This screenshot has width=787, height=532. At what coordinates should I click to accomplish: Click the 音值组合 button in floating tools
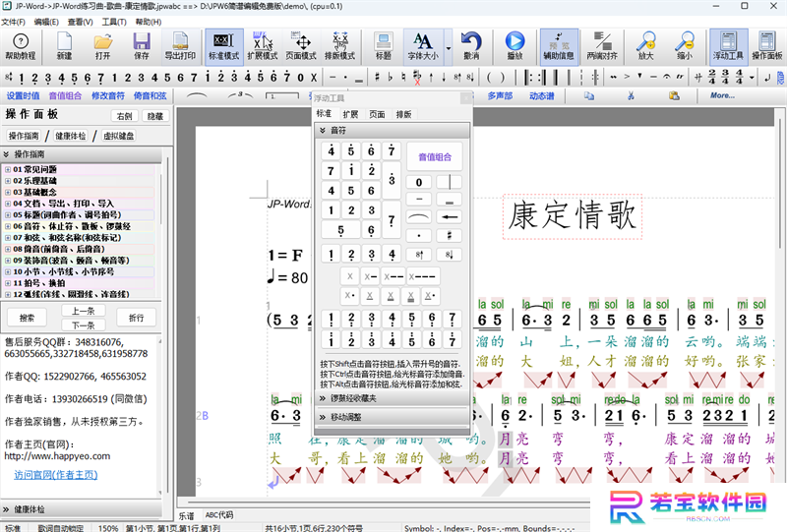(435, 157)
